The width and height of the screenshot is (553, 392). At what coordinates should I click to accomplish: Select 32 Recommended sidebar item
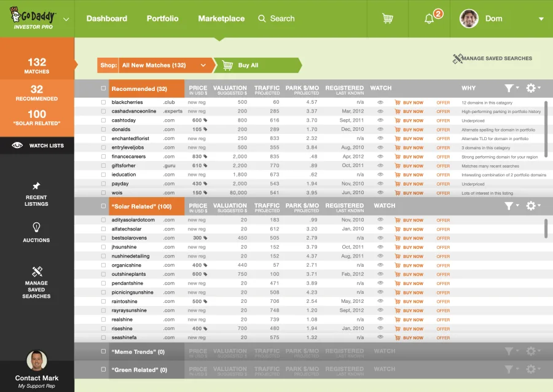(37, 93)
